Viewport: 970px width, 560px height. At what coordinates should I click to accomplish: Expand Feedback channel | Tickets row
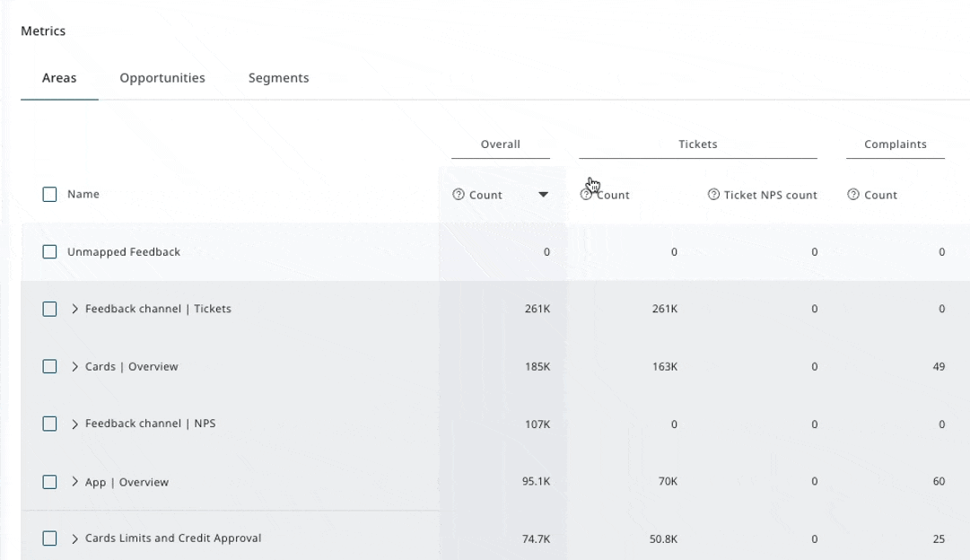click(x=74, y=309)
